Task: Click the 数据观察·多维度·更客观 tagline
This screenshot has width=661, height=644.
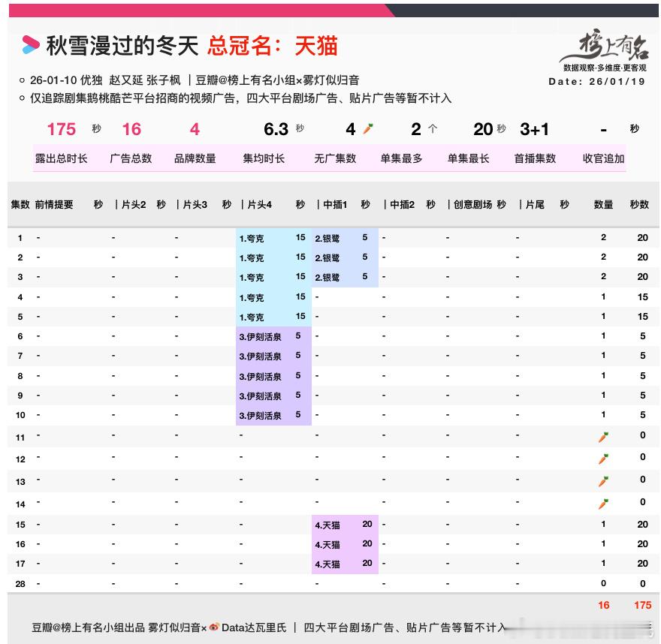Action: tap(605, 68)
